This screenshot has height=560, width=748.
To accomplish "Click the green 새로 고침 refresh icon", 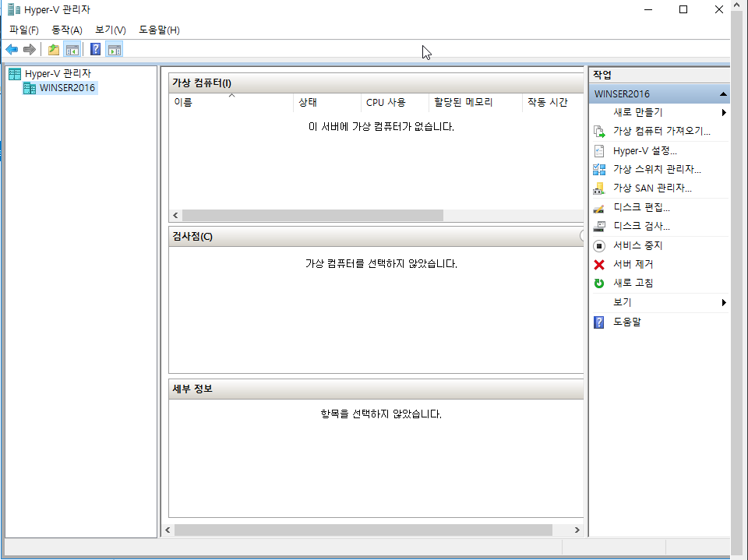I will (599, 284).
